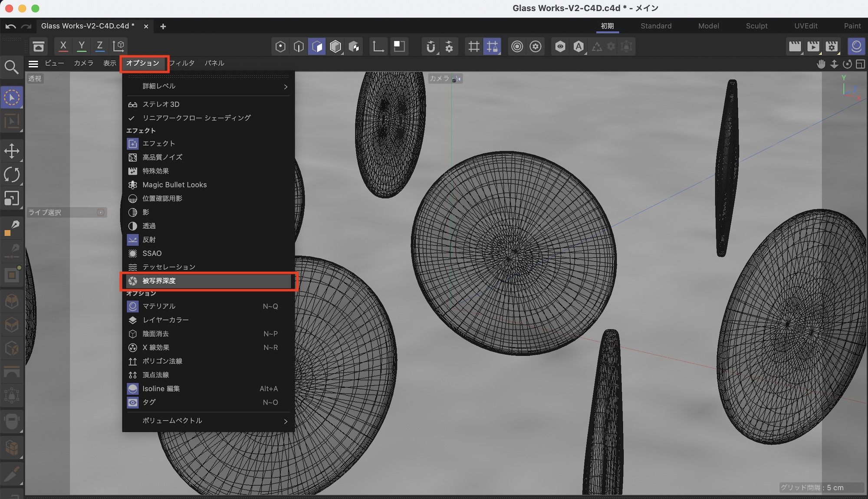This screenshot has height=499, width=868.
Task: Click the Render to Picture Viewer icon
Action: pyautogui.click(x=813, y=46)
